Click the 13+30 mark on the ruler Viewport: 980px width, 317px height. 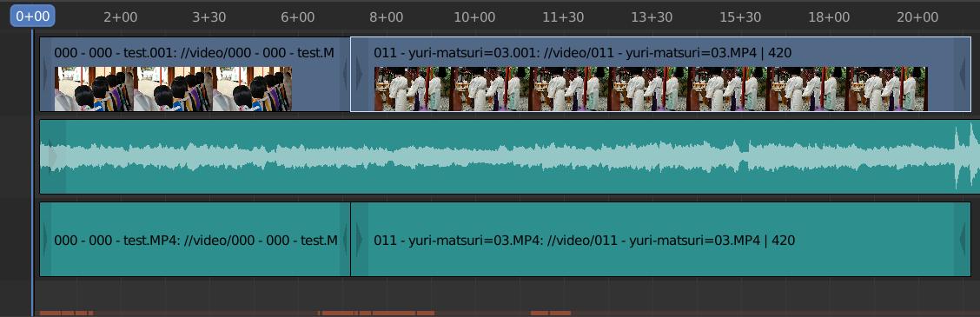[652, 17]
